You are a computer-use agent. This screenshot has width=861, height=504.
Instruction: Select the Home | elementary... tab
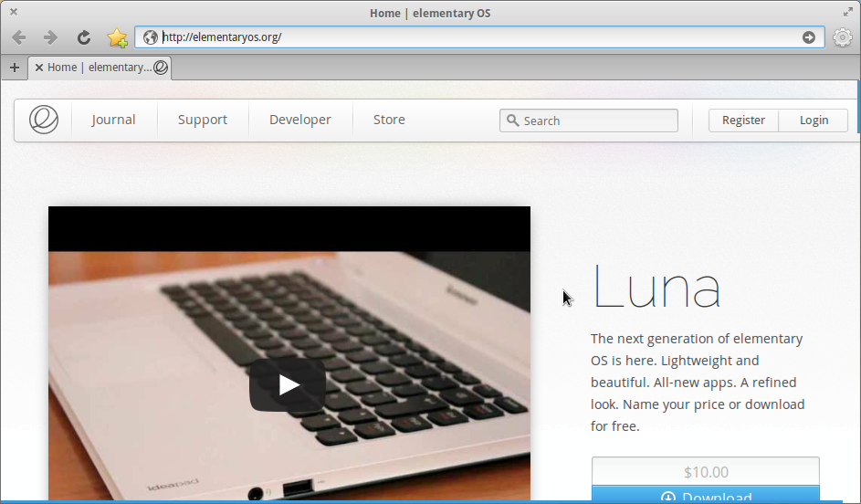tap(100, 68)
